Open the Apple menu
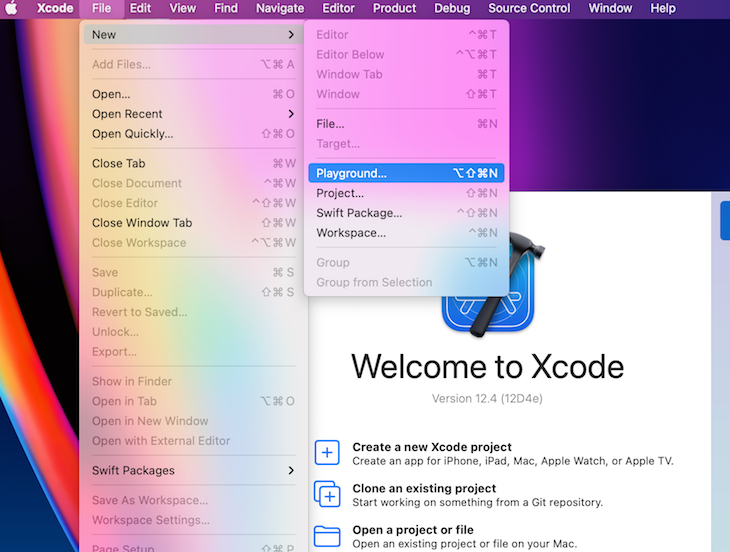730x552 pixels. pos(11,8)
